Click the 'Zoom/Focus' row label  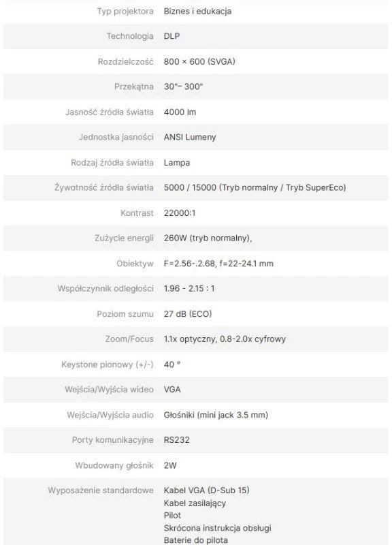coord(129,339)
